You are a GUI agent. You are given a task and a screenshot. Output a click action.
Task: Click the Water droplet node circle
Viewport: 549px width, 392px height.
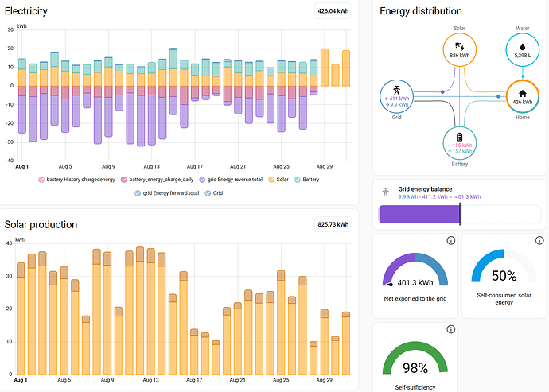pos(523,50)
